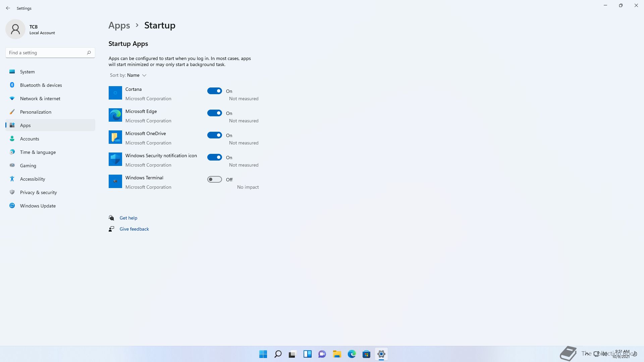Open Task View from the taskbar
The image size is (644, 362).
293,354
